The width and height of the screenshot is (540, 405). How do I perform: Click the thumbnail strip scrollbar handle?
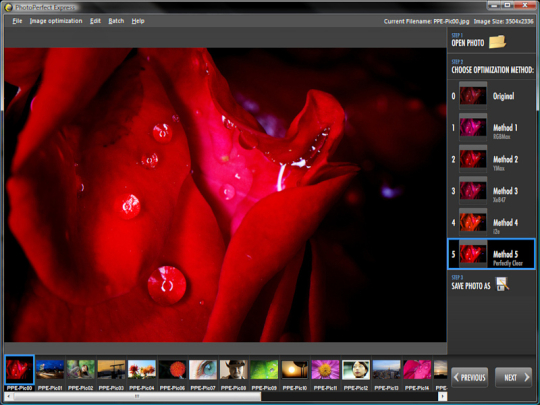(x=137, y=396)
